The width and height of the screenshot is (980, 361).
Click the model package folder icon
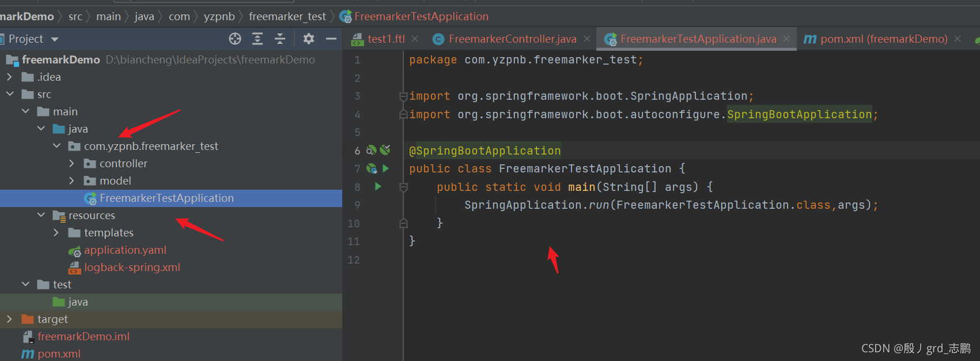[89, 181]
